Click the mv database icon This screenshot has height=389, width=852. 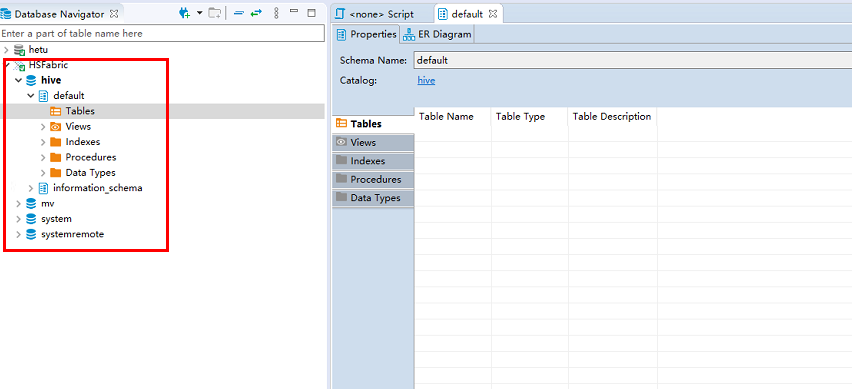pos(32,204)
